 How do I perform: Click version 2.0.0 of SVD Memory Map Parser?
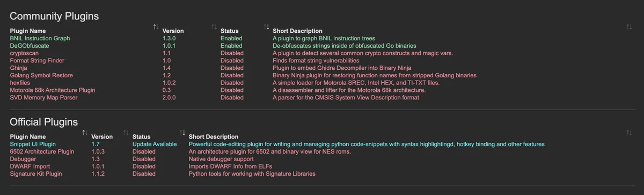170,98
